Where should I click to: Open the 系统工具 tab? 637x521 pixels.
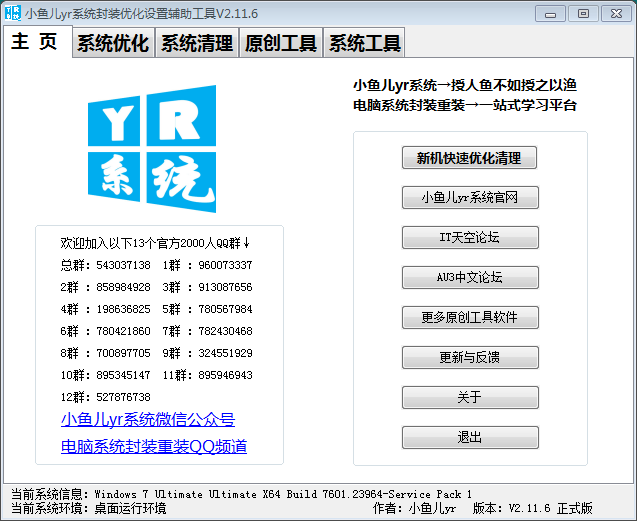click(x=365, y=44)
